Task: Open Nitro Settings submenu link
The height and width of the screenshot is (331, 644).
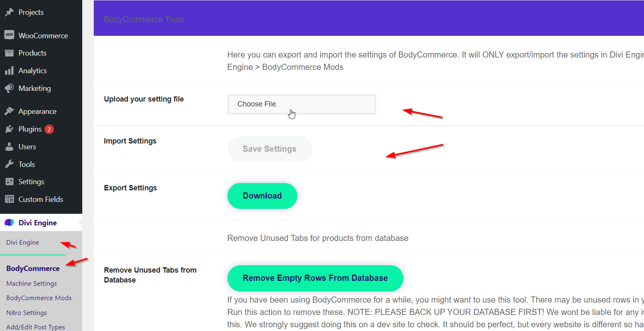Action: tap(27, 313)
